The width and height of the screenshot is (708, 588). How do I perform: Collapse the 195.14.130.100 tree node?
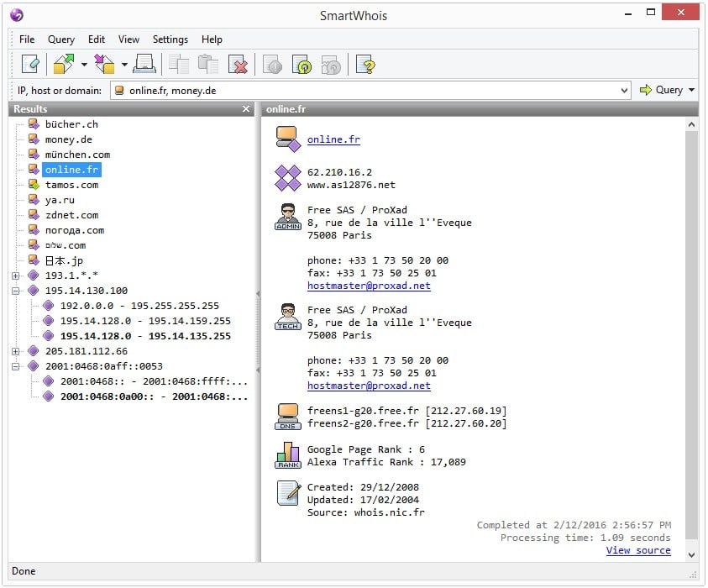[x=16, y=291]
